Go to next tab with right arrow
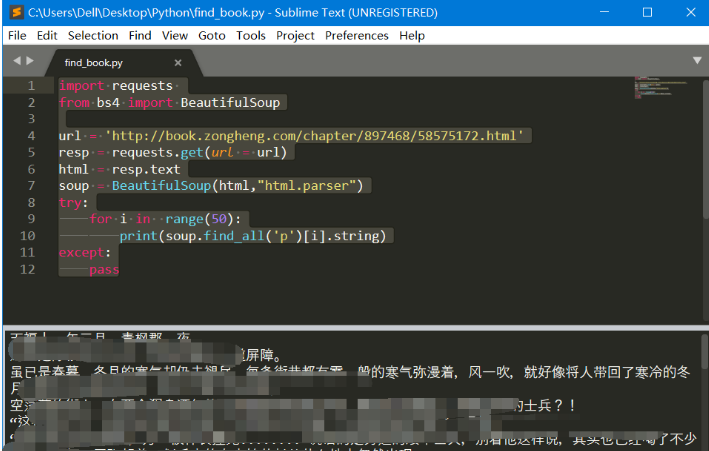 click(x=30, y=61)
